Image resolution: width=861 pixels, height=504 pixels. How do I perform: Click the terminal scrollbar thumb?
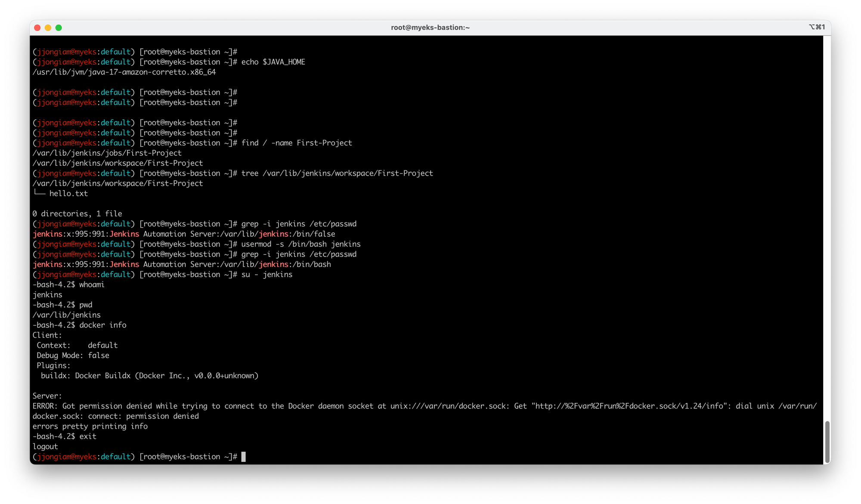click(x=827, y=441)
